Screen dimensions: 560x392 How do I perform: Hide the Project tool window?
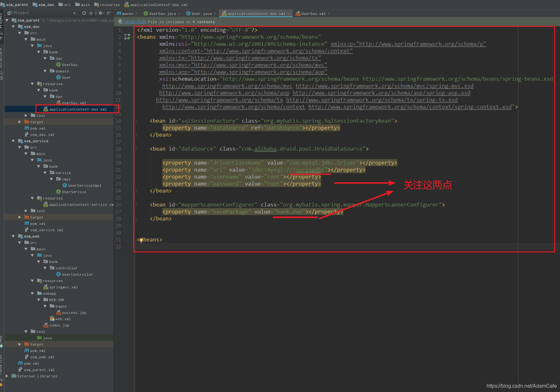109,13
